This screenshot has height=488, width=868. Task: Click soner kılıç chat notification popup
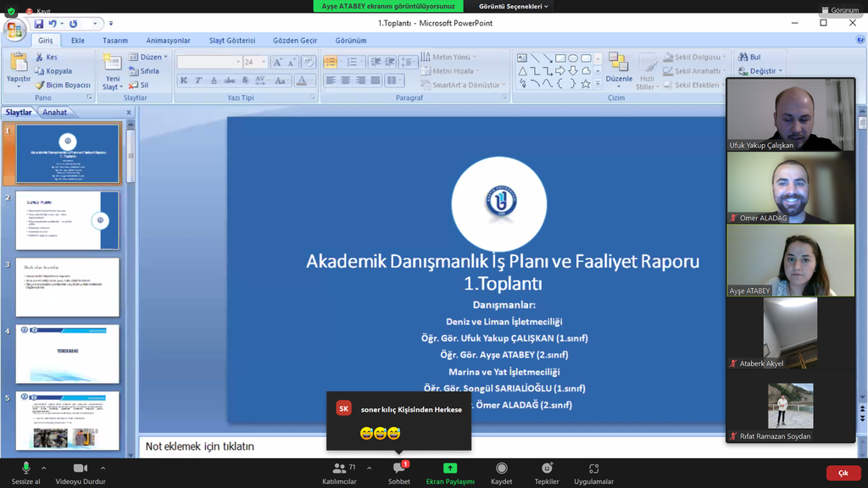398,421
